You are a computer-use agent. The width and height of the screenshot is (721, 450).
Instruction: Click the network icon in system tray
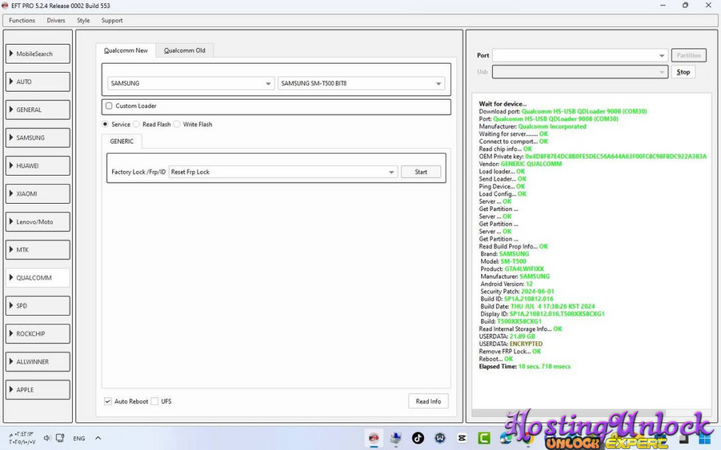pyautogui.click(x=61, y=438)
